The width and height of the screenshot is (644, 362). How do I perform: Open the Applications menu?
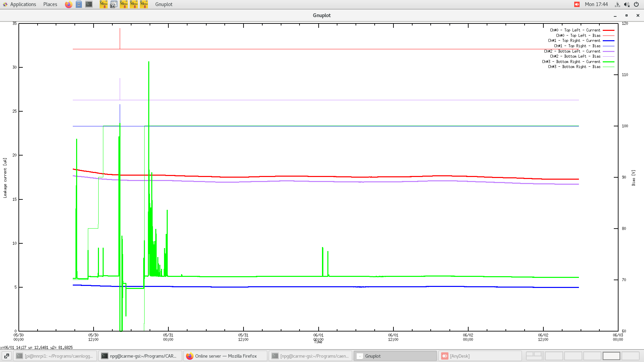[x=23, y=4]
